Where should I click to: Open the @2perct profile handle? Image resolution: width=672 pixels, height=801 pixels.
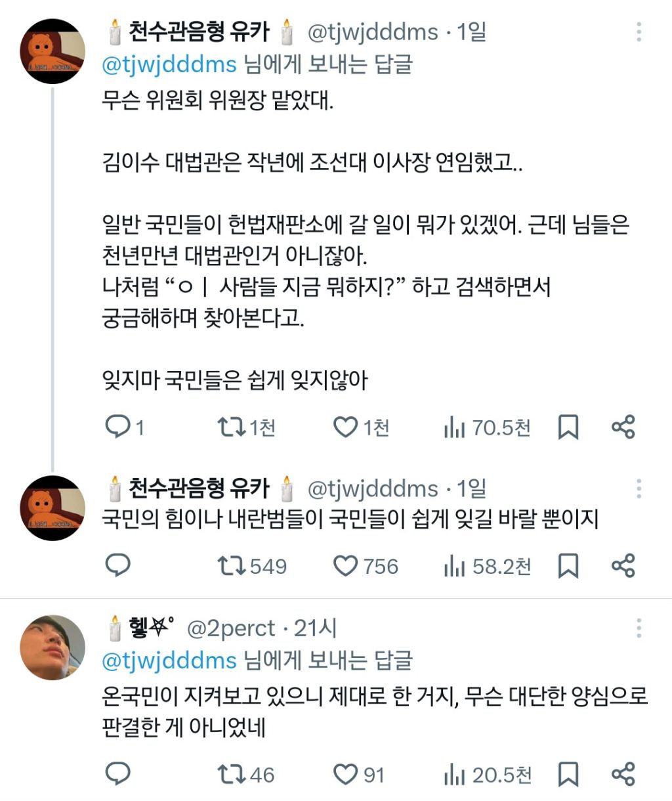[231, 629]
